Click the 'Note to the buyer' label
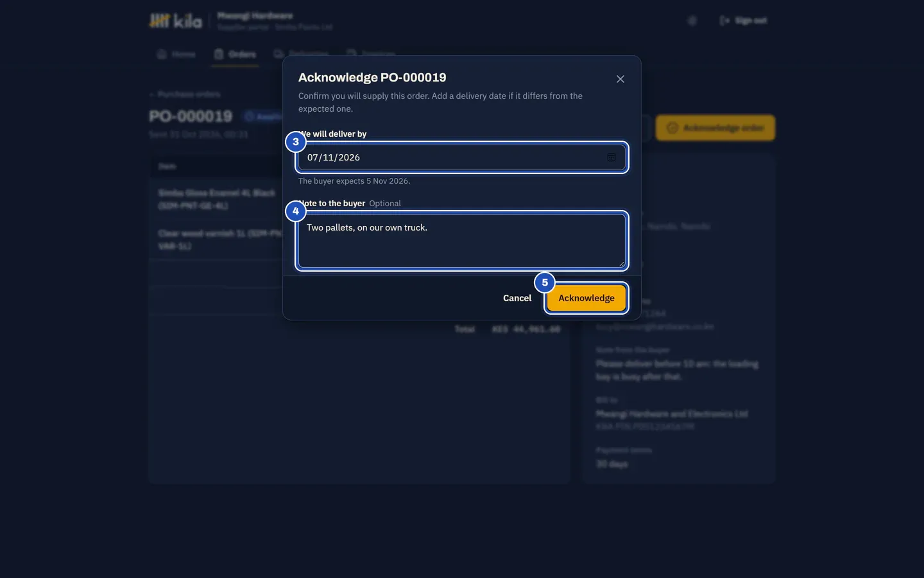The image size is (924, 578). point(332,204)
